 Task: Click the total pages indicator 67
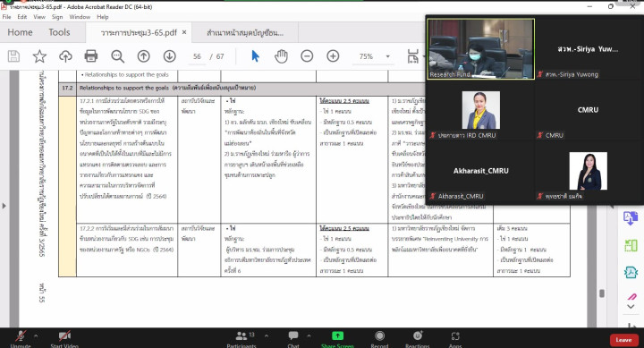(x=220, y=56)
